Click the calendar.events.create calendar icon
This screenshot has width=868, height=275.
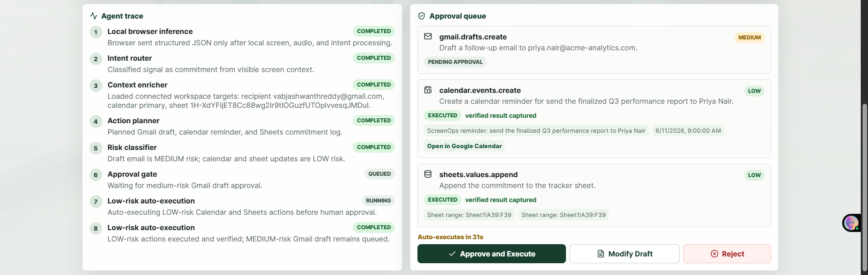428,90
